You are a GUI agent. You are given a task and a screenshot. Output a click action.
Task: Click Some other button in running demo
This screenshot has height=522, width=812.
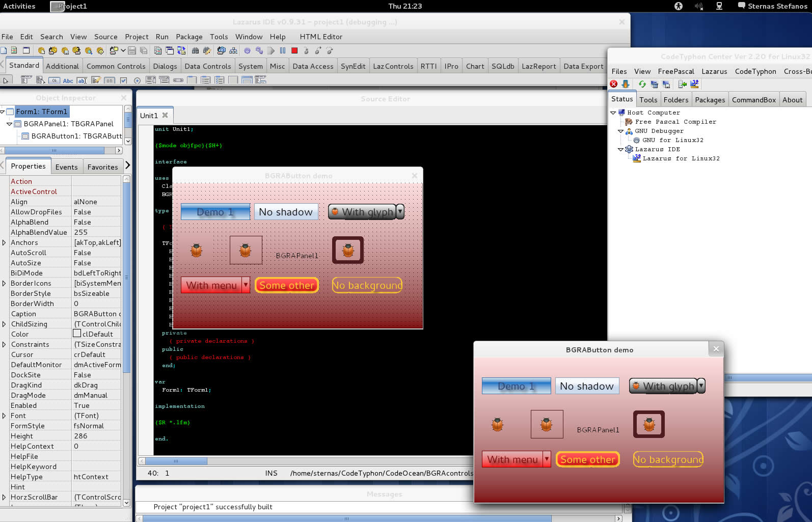(x=588, y=459)
